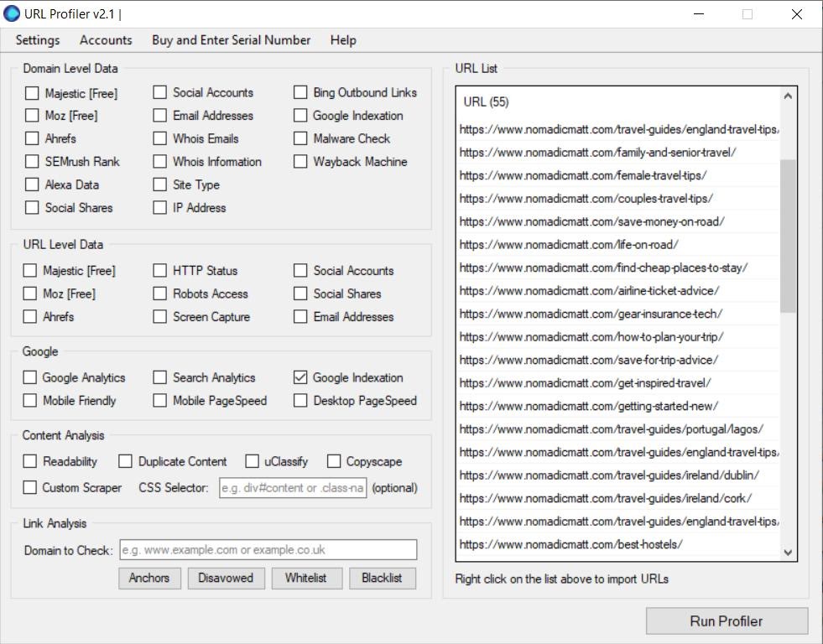Open the Help menu

pyautogui.click(x=342, y=39)
